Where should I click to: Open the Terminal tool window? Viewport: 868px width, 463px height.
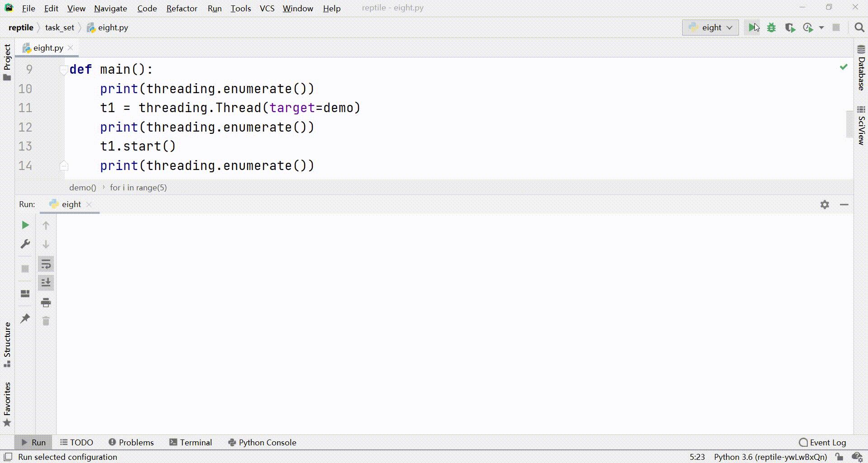[191, 442]
